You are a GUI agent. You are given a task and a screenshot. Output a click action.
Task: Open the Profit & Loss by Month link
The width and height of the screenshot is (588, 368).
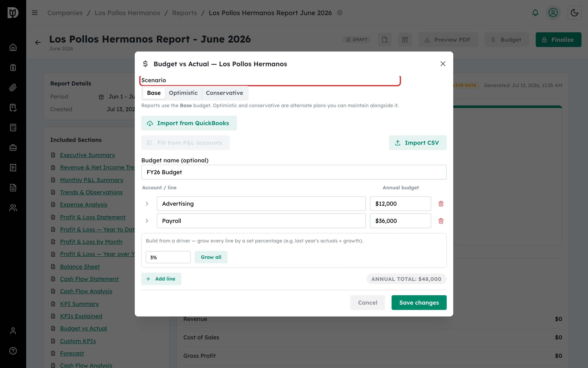coord(91,242)
